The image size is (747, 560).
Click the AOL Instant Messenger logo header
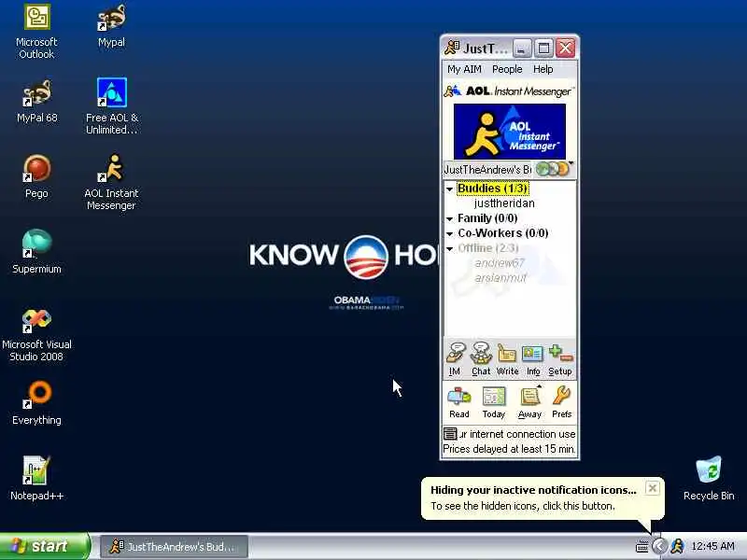coord(509,91)
